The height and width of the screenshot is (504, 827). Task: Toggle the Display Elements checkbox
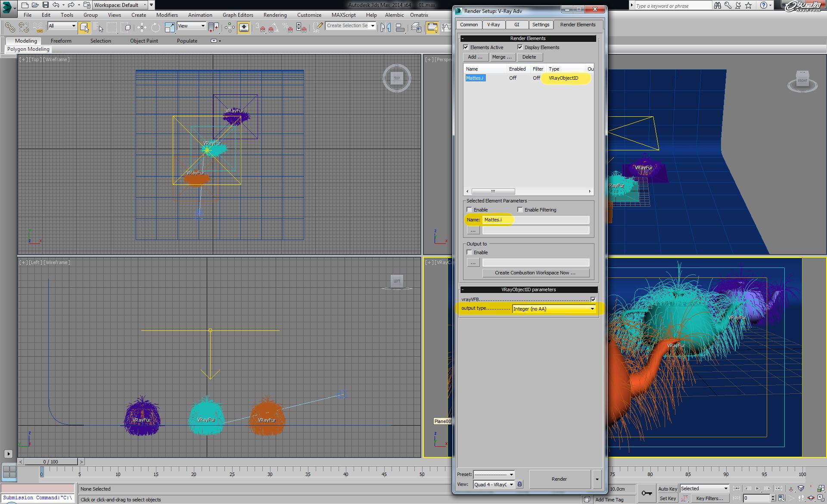(x=520, y=47)
